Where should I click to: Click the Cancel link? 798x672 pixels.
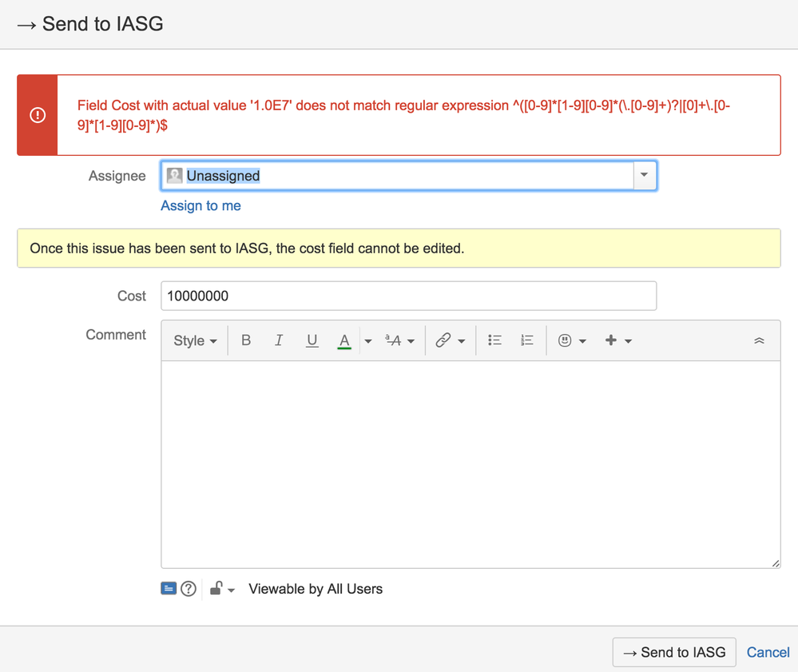pos(768,652)
